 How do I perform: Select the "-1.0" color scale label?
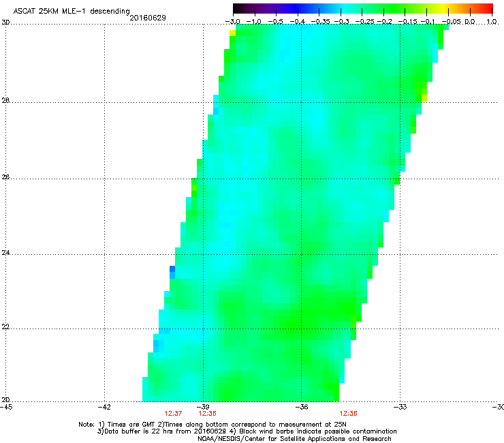[254, 22]
